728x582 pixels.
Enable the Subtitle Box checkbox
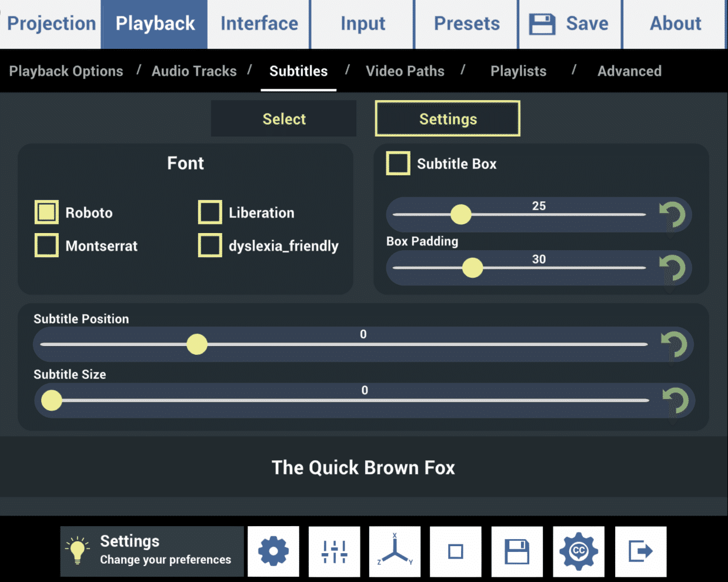398,164
